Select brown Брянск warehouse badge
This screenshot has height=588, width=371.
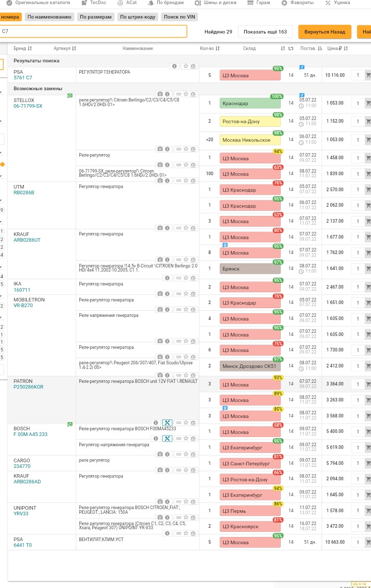250,269
